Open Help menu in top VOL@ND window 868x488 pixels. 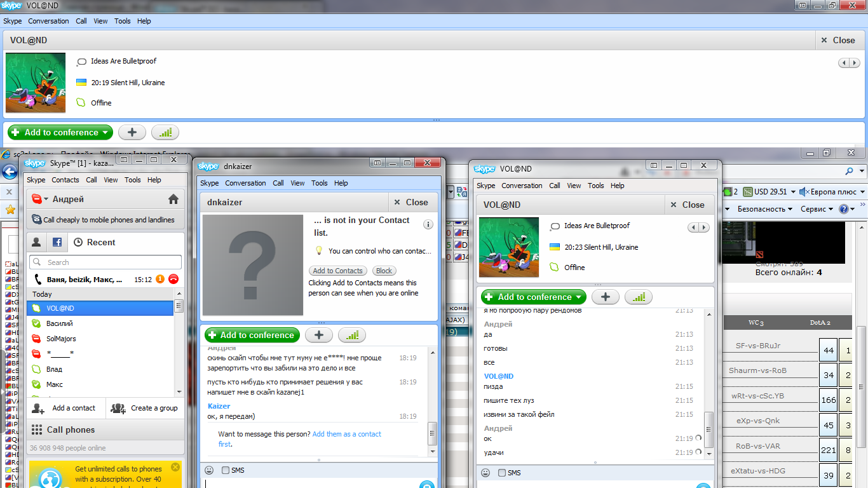click(x=144, y=21)
